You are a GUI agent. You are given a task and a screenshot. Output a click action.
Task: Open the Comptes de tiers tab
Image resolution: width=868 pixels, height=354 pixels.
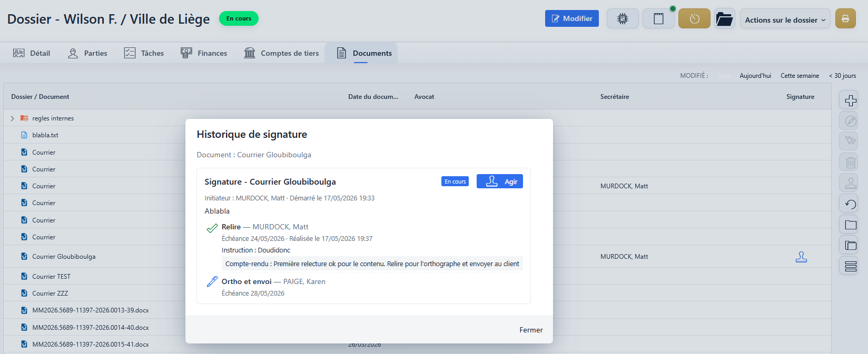click(x=281, y=53)
